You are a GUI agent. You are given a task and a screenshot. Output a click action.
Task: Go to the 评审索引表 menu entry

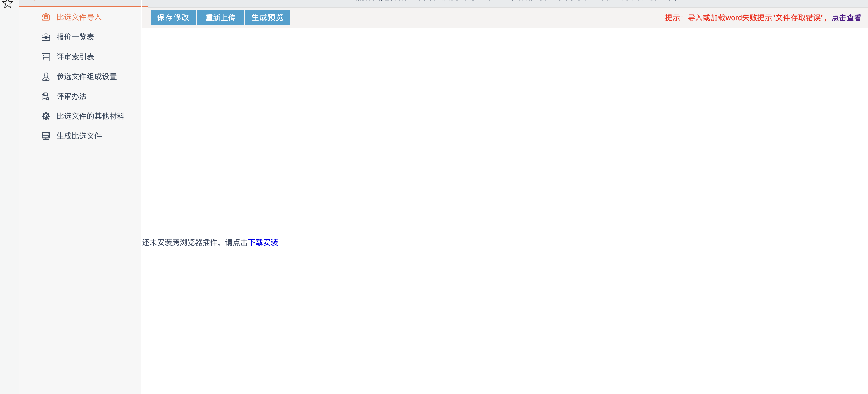[x=75, y=57]
